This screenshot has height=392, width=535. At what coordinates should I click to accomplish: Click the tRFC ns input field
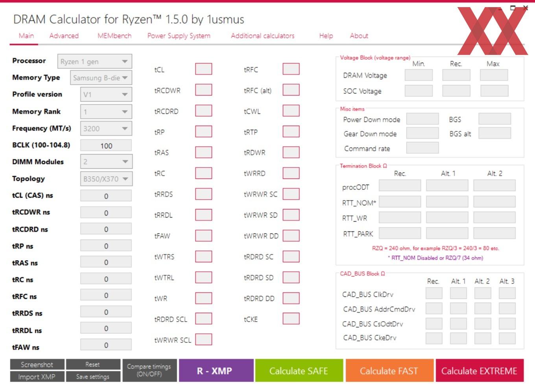coord(106,295)
